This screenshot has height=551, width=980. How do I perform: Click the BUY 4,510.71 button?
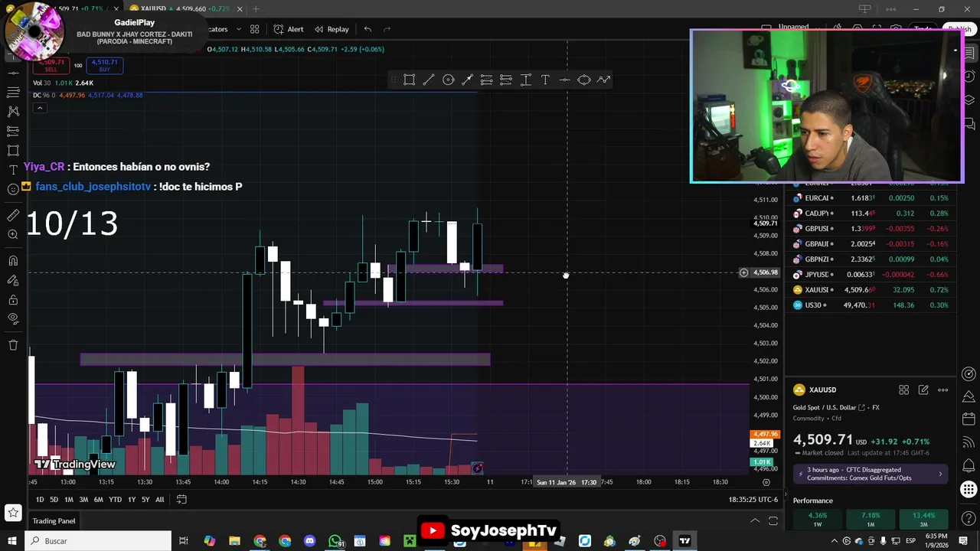[x=104, y=66]
